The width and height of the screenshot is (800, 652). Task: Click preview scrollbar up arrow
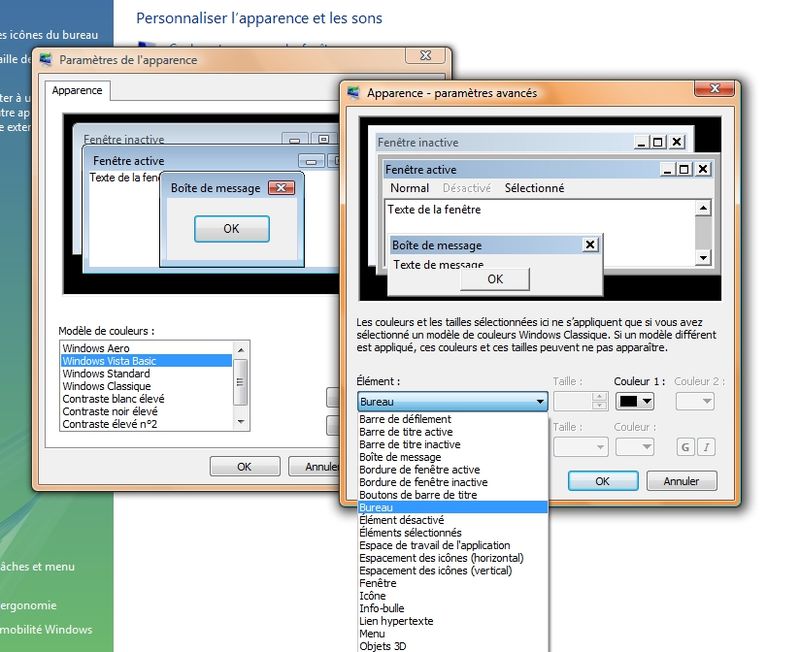704,208
